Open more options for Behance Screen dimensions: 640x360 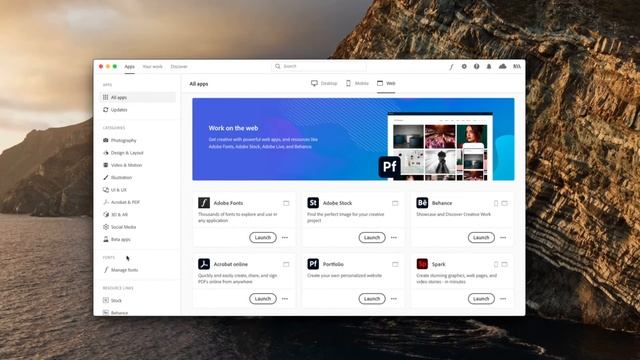tap(503, 238)
